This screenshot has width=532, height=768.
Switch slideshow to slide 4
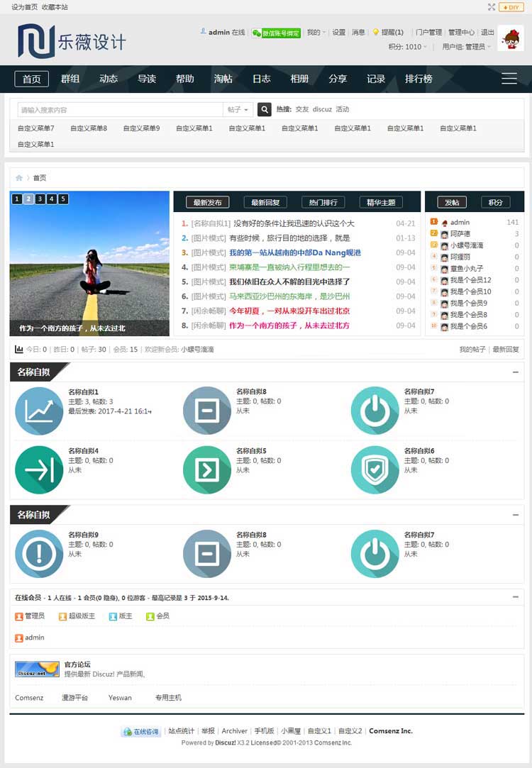pos(52,199)
